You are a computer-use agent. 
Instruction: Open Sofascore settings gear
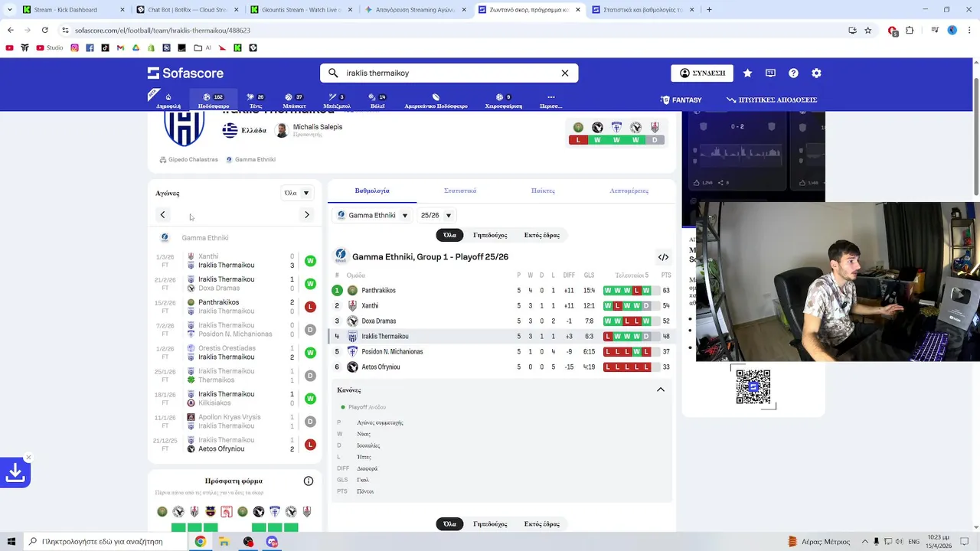point(816,73)
